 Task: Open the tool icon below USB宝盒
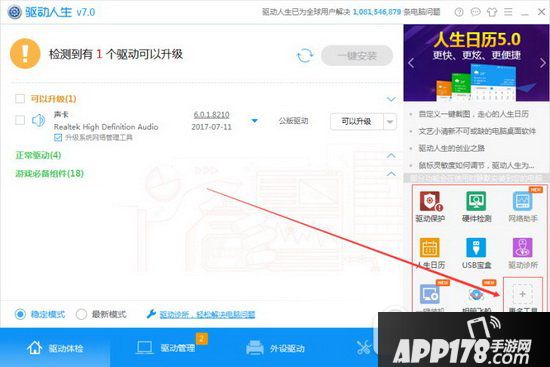click(476, 295)
